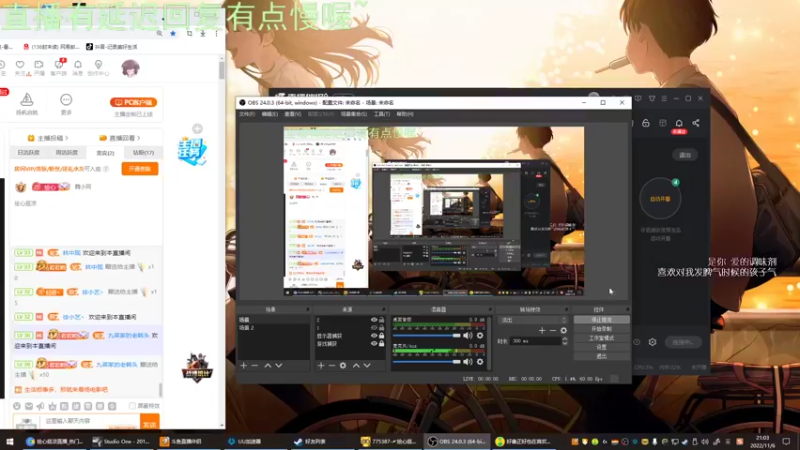Adjust transition duration spinner arrows
This screenshot has width=800, height=450.
pos(565,341)
